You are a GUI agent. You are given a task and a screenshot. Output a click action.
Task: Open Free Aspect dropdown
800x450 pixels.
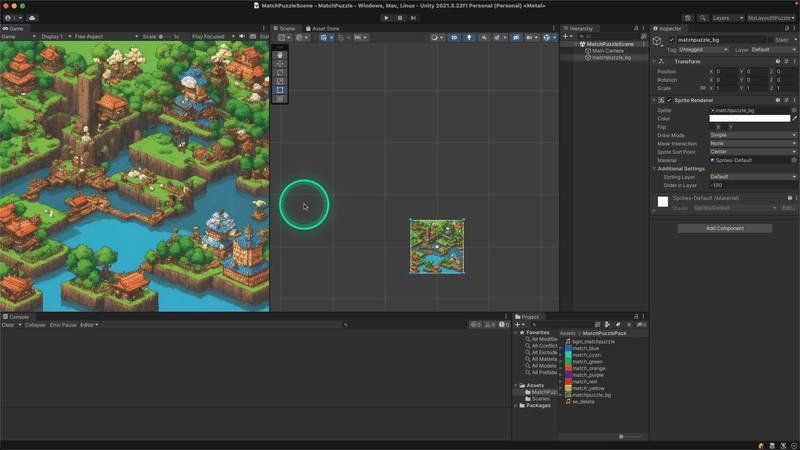[106, 37]
